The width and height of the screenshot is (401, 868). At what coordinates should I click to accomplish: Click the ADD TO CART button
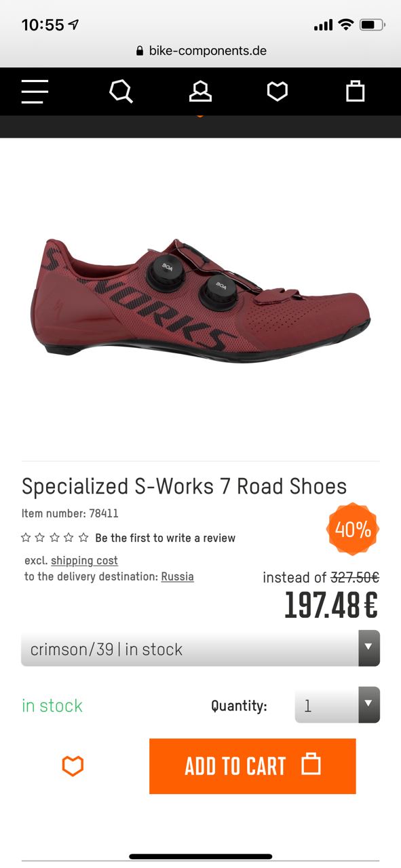[252, 766]
